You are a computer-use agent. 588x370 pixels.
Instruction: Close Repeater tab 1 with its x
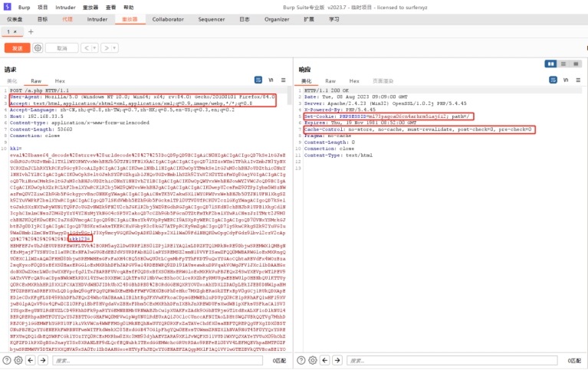(x=15, y=31)
